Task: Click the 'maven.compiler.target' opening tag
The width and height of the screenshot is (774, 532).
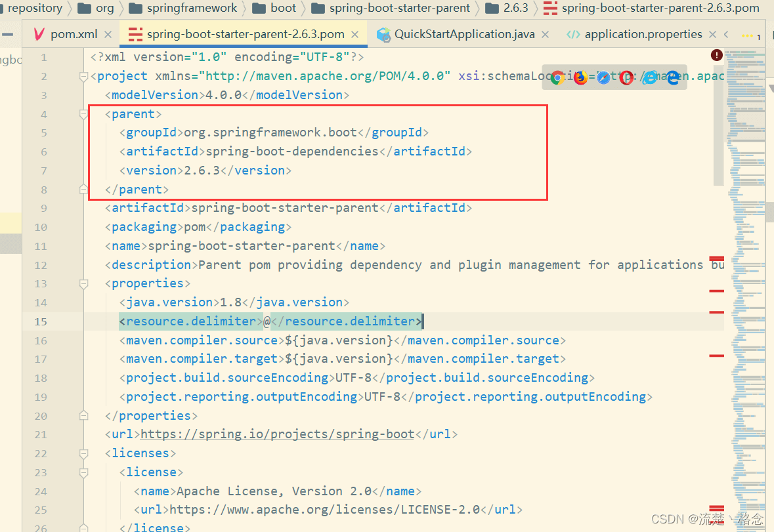Action: (202, 359)
